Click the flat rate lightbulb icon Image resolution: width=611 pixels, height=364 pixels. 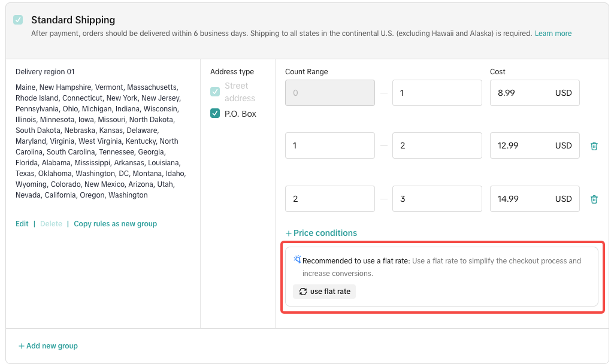[x=297, y=260]
